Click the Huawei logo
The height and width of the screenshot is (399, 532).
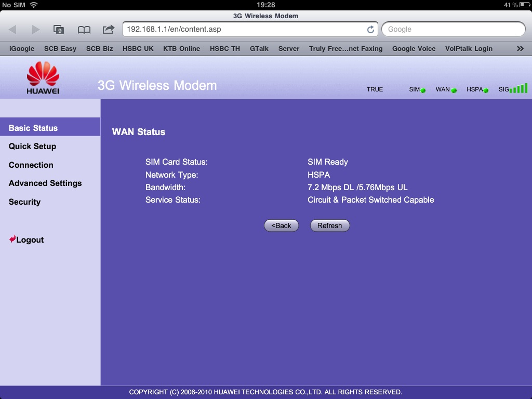pyautogui.click(x=43, y=78)
